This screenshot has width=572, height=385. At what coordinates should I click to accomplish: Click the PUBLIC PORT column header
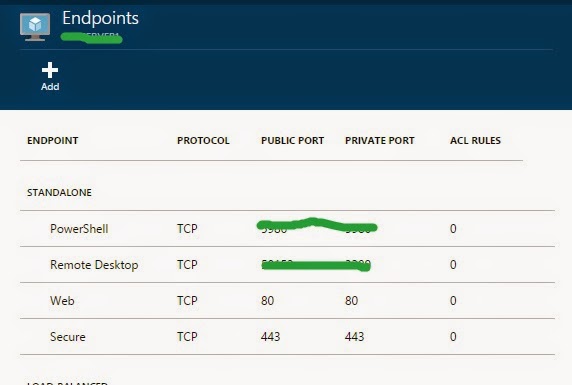(293, 140)
